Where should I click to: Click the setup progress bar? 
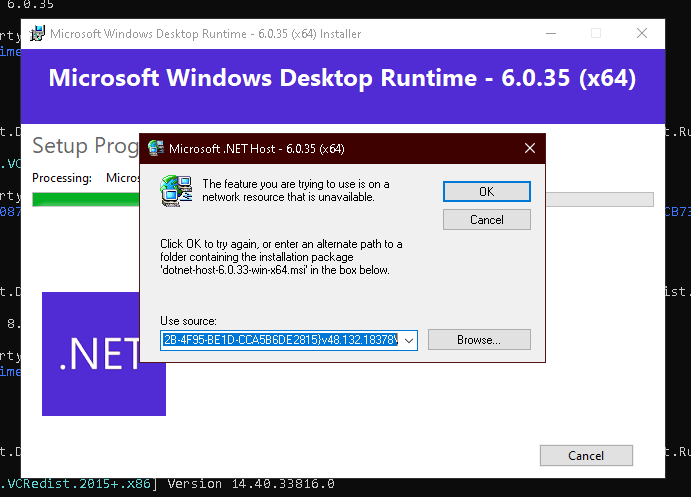pos(343,199)
